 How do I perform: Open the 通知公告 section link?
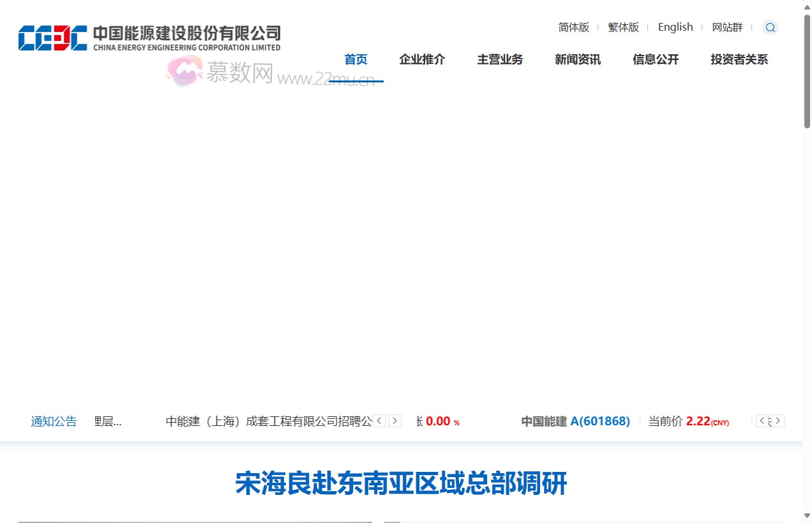pos(54,421)
